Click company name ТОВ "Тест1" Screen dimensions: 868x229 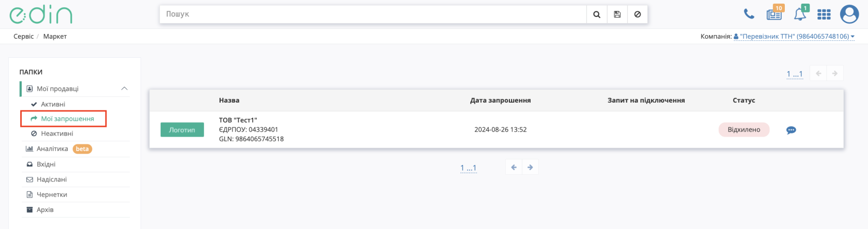(238, 120)
